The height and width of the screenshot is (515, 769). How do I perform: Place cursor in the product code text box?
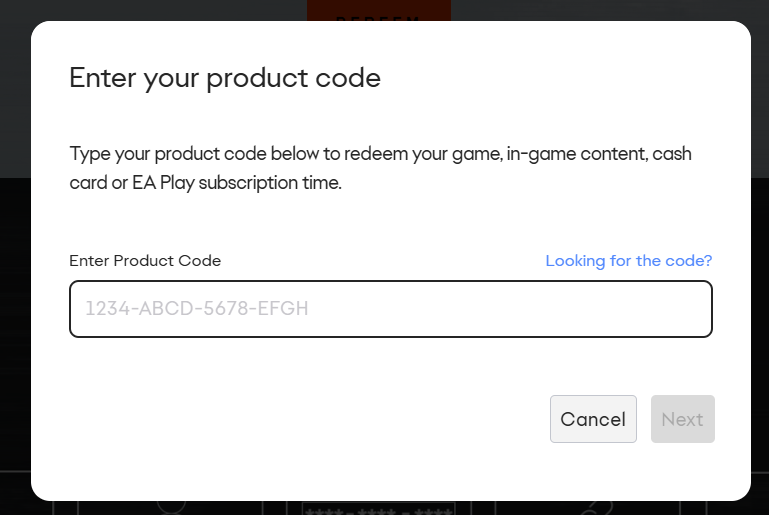pyautogui.click(x=390, y=309)
